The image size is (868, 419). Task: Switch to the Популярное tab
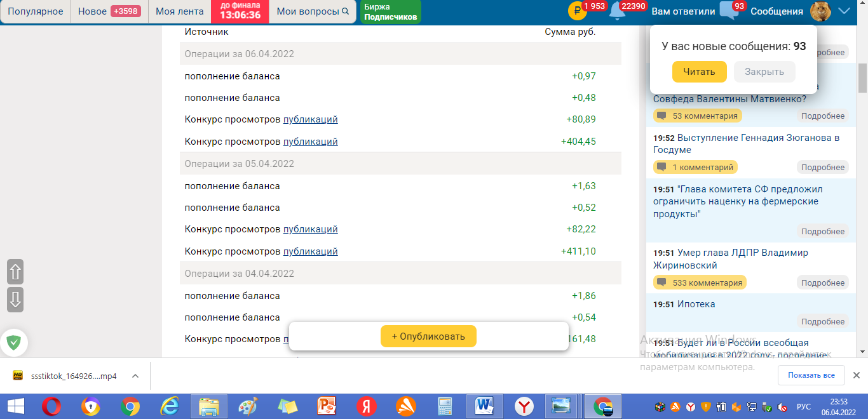point(36,11)
